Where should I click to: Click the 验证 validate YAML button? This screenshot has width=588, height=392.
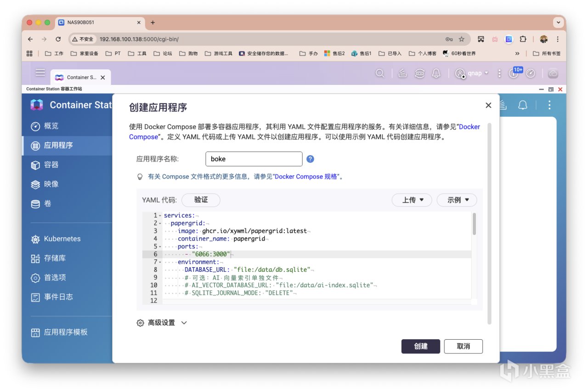(x=201, y=200)
